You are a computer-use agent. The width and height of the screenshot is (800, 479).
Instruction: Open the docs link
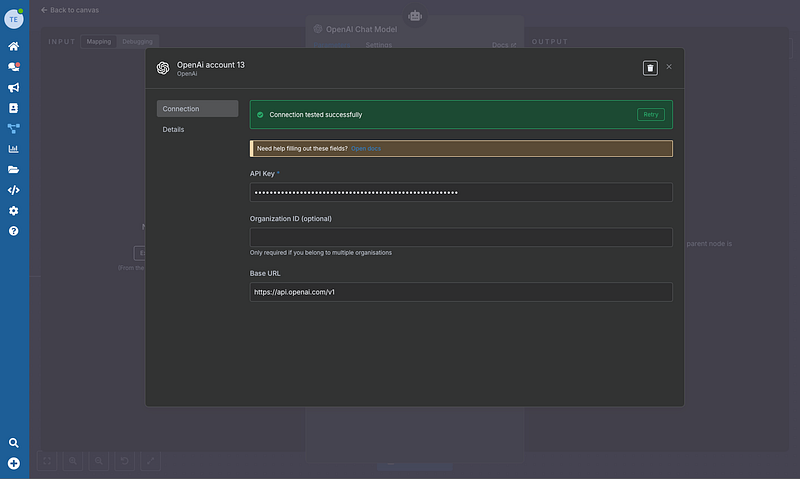[x=365, y=148]
